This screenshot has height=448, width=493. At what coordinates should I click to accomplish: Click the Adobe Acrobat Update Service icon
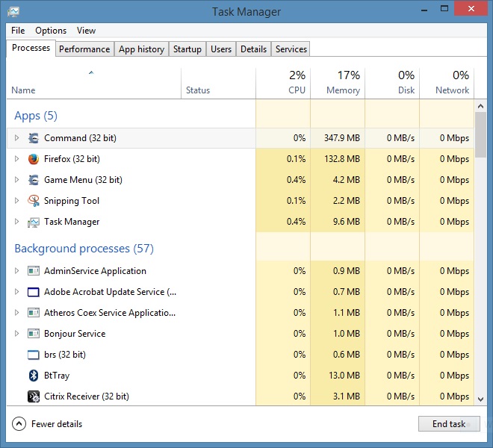point(34,292)
